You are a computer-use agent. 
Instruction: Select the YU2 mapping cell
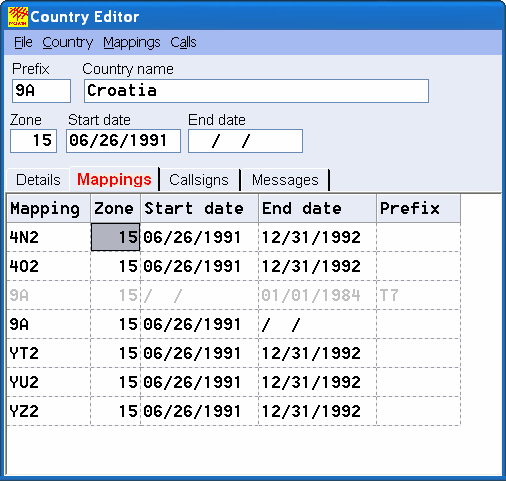49,382
